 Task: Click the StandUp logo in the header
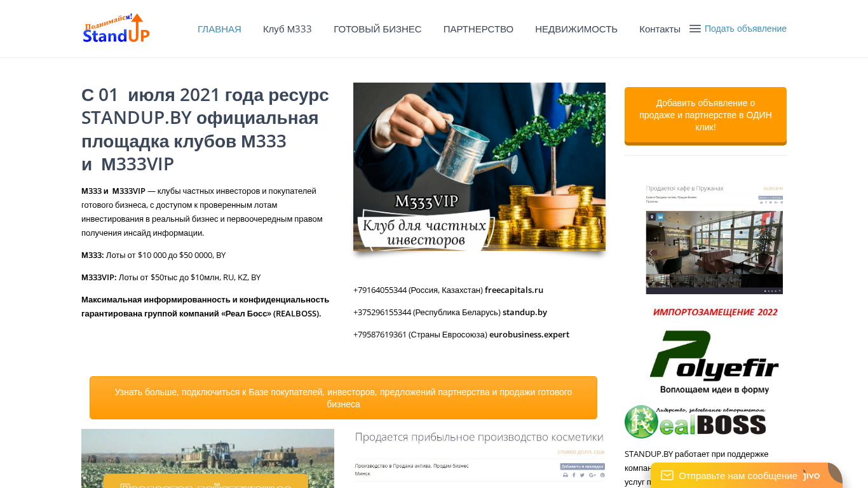(116, 29)
